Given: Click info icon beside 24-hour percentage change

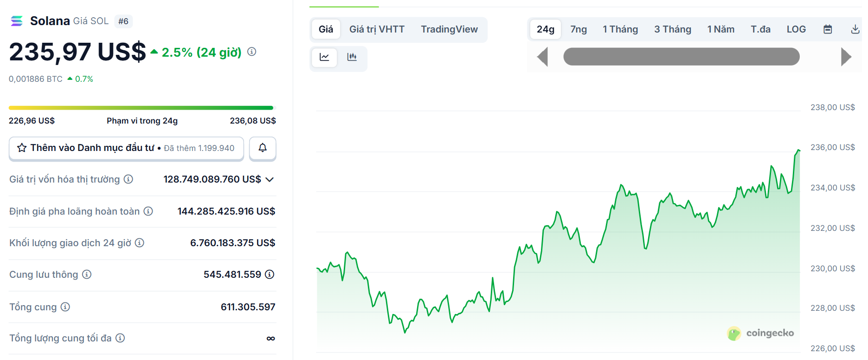Looking at the screenshot, I should point(252,52).
